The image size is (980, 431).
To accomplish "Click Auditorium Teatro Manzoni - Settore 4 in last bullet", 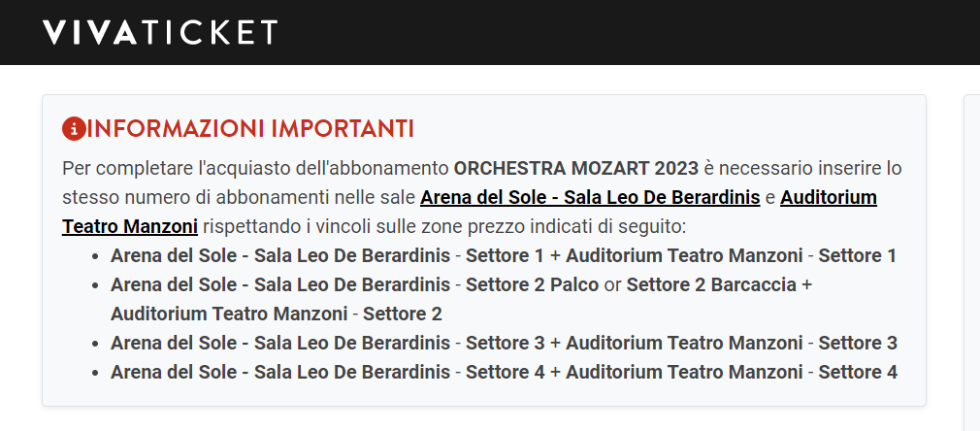I will click(x=732, y=372).
